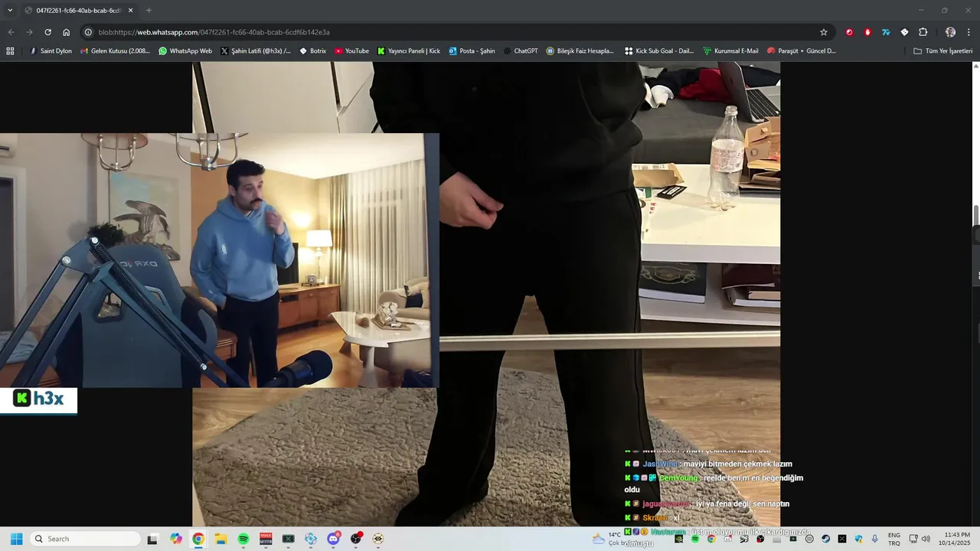980x551 pixels.
Task: Go back with the browser back arrow
Action: pos(11,32)
